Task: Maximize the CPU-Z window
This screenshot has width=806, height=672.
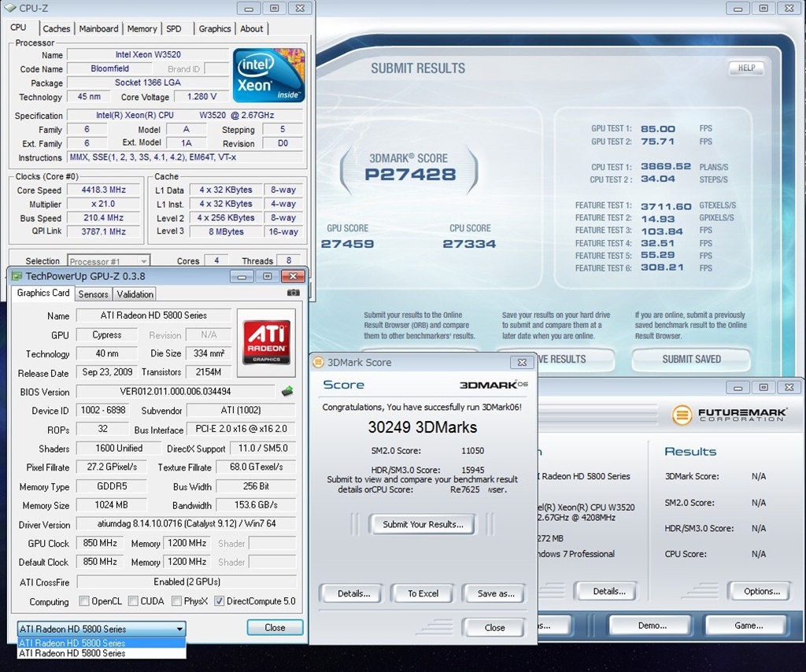Action: click(274, 8)
